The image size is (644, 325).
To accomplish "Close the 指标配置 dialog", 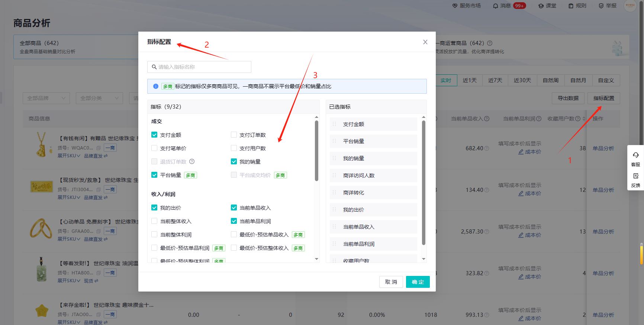I will (425, 42).
